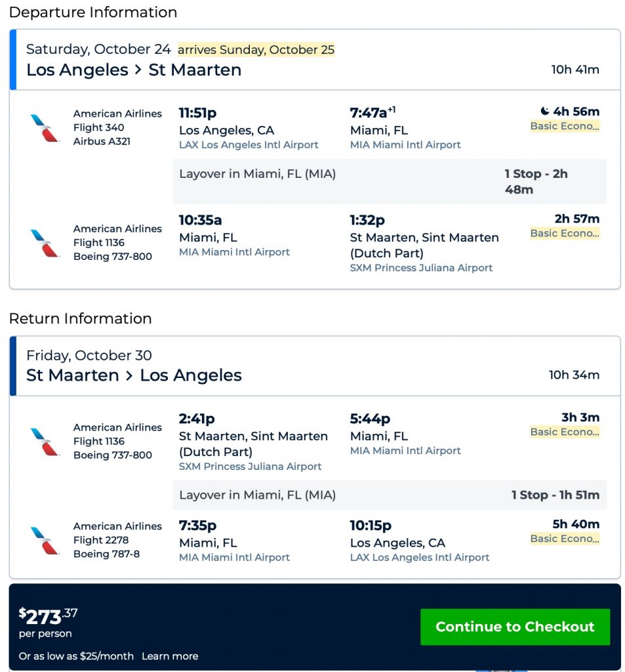
Task: Open the Learn more financing link
Action: coord(170,656)
